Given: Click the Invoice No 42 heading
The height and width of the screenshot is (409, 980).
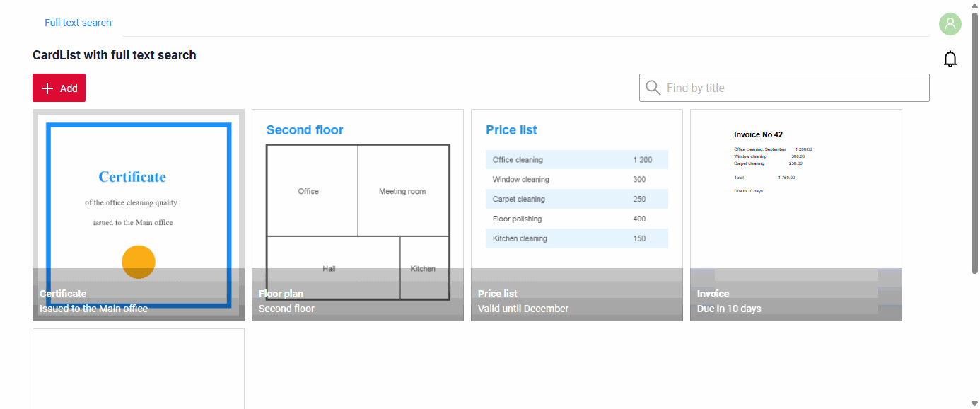Looking at the screenshot, I should [758, 134].
